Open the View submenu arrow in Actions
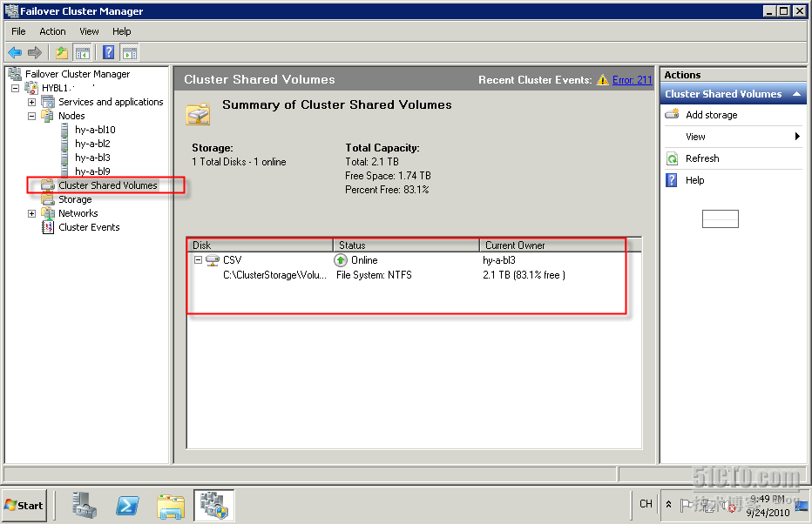812x524 pixels. 797,137
